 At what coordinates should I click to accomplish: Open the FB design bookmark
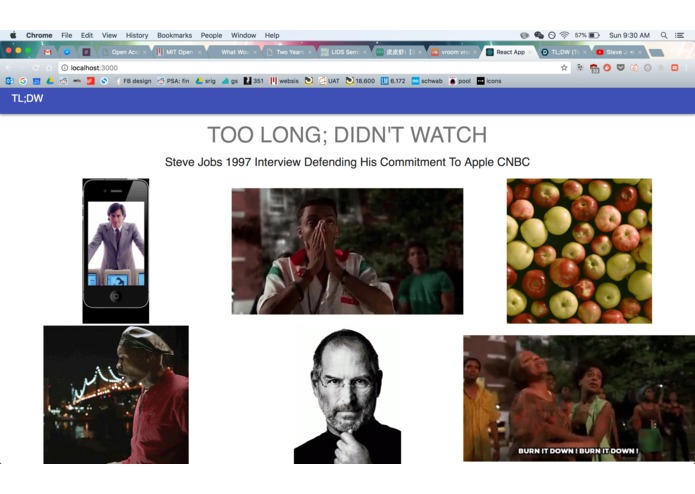point(133,81)
